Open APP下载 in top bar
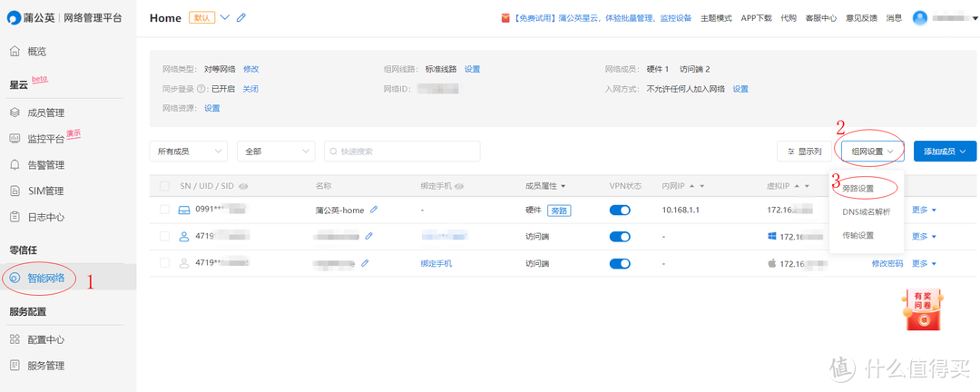980x392 pixels. coord(756,18)
